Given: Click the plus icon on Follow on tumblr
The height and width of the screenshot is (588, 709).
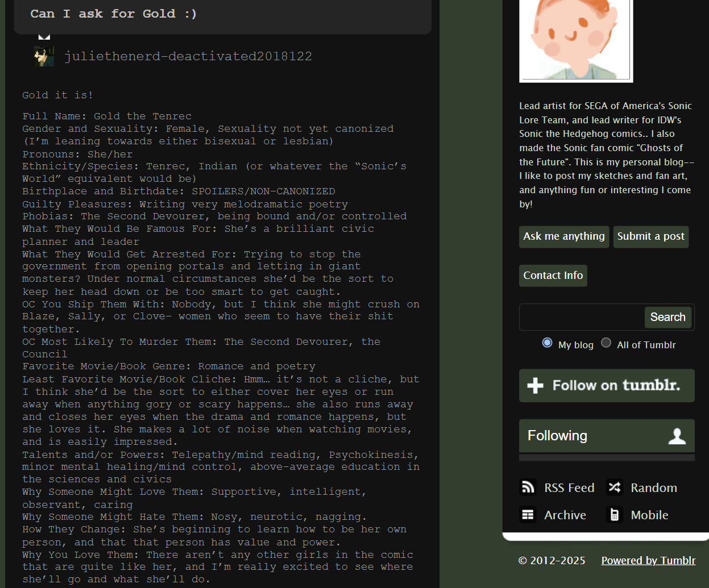Looking at the screenshot, I should [535, 386].
